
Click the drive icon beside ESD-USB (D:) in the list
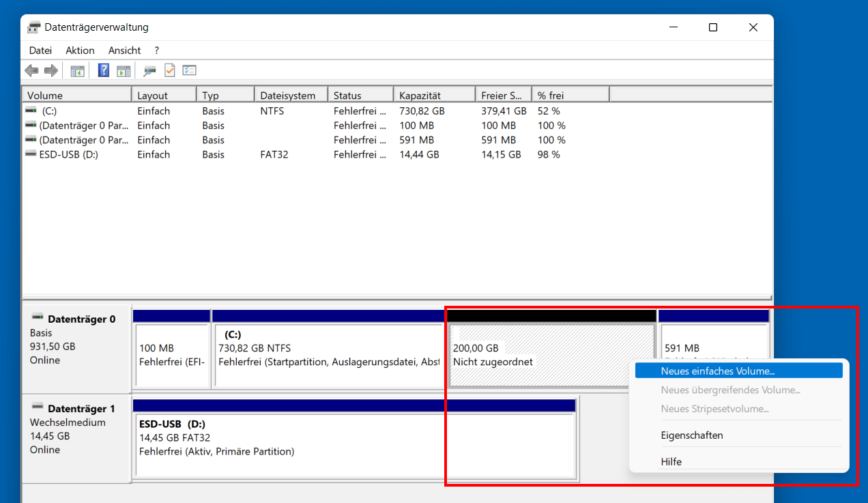[31, 154]
